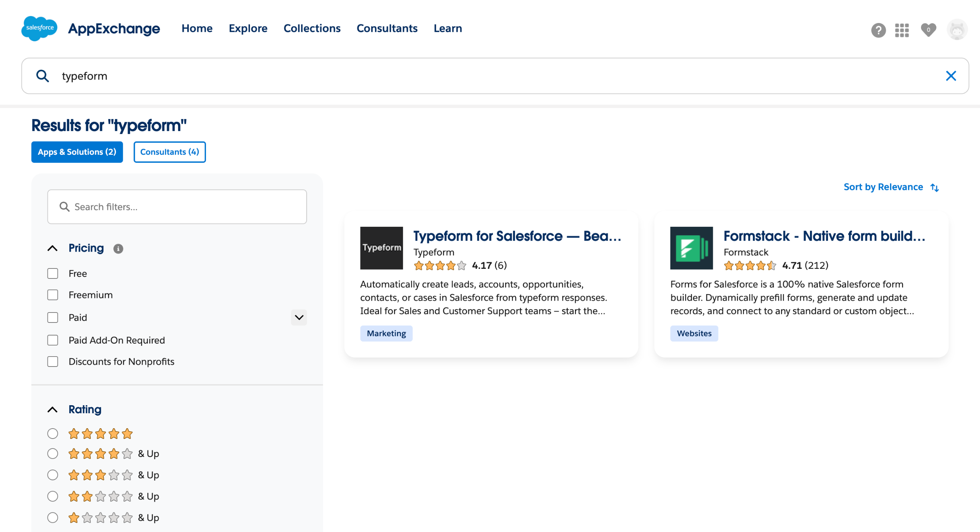
Task: Expand the Paid pricing options chevron
Action: [x=299, y=318]
